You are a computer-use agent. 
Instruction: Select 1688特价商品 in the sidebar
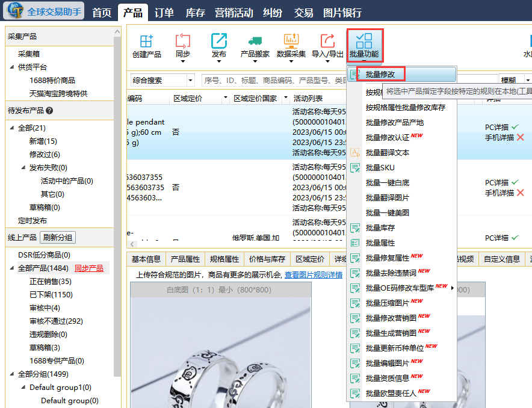pyautogui.click(x=52, y=81)
